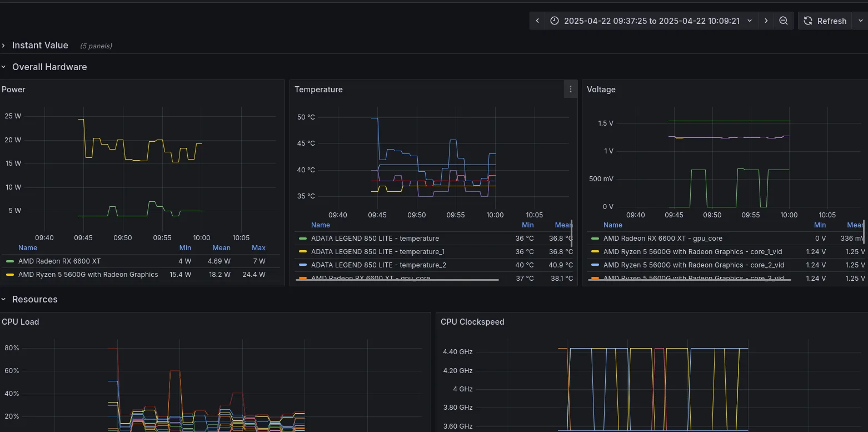Open the Power panel title menu
868x432 pixels.
pos(13,89)
